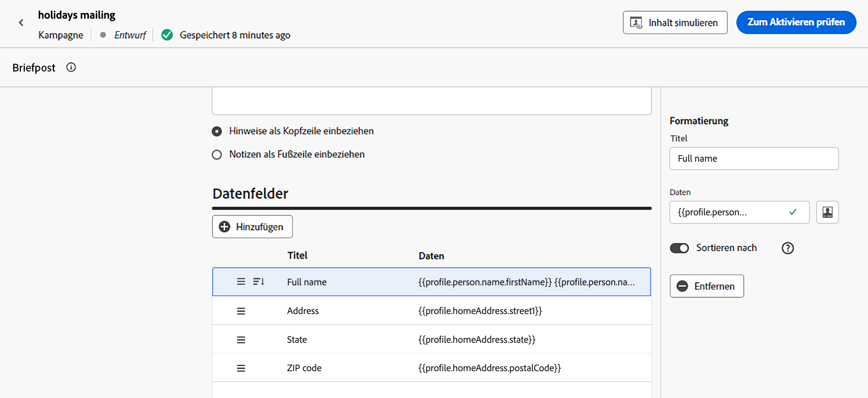The image size is (868, 398).
Task: Click the Entfernen button
Action: (x=707, y=286)
